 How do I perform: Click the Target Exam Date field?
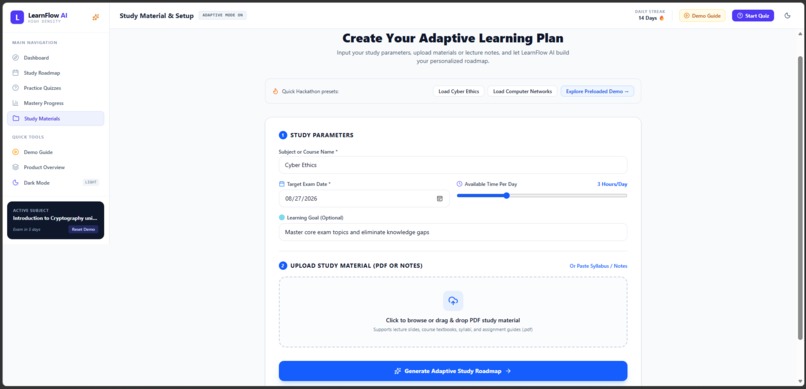(364, 198)
